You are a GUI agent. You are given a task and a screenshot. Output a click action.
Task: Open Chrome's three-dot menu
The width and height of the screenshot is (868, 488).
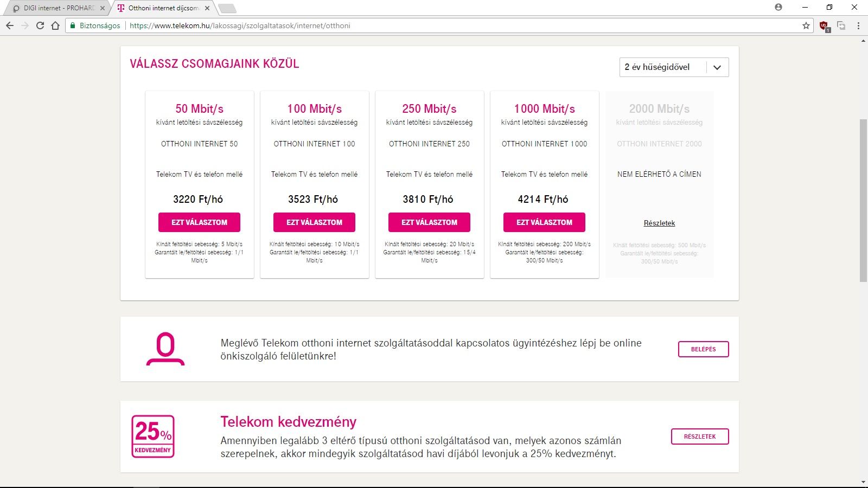858,25
